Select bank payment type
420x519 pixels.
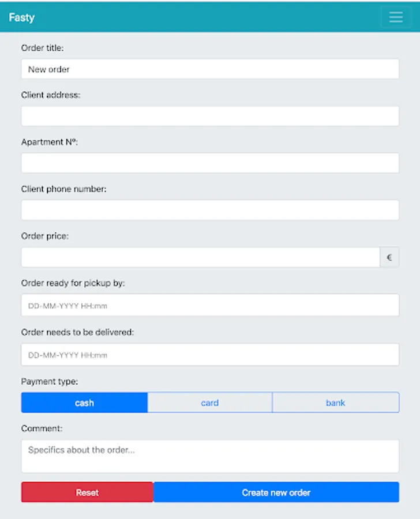pos(335,403)
